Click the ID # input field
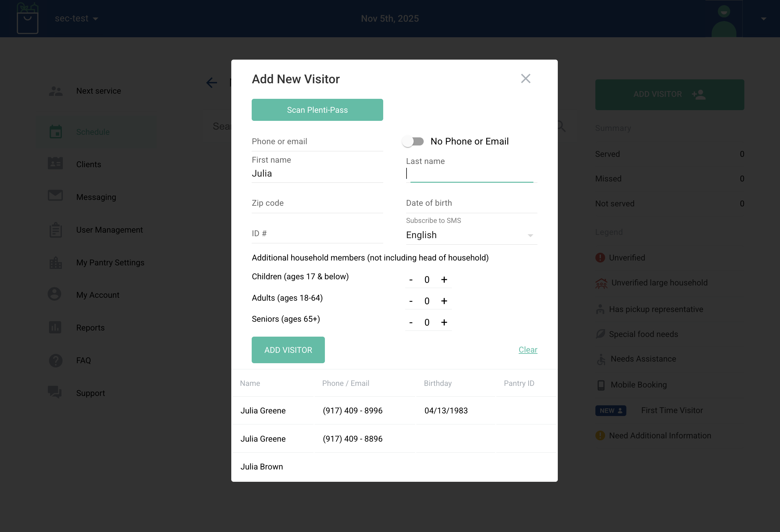This screenshot has width=780, height=532. pos(317,234)
